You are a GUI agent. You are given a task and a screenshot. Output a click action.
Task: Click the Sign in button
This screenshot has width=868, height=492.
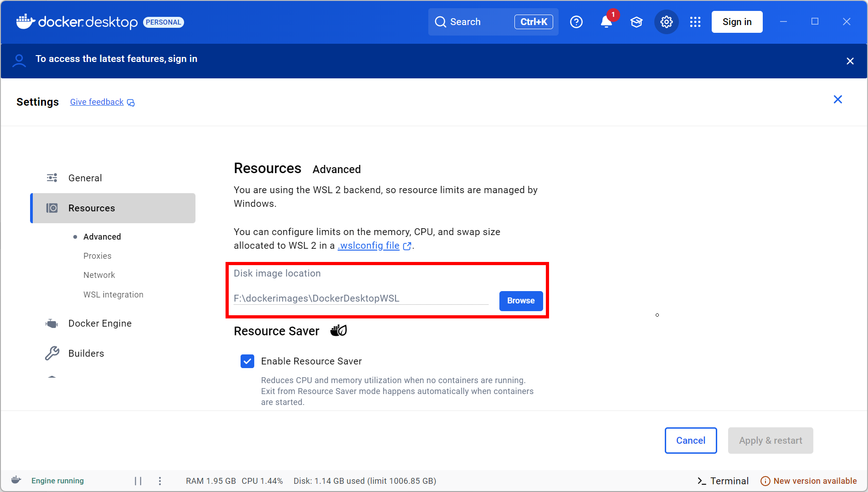point(737,22)
